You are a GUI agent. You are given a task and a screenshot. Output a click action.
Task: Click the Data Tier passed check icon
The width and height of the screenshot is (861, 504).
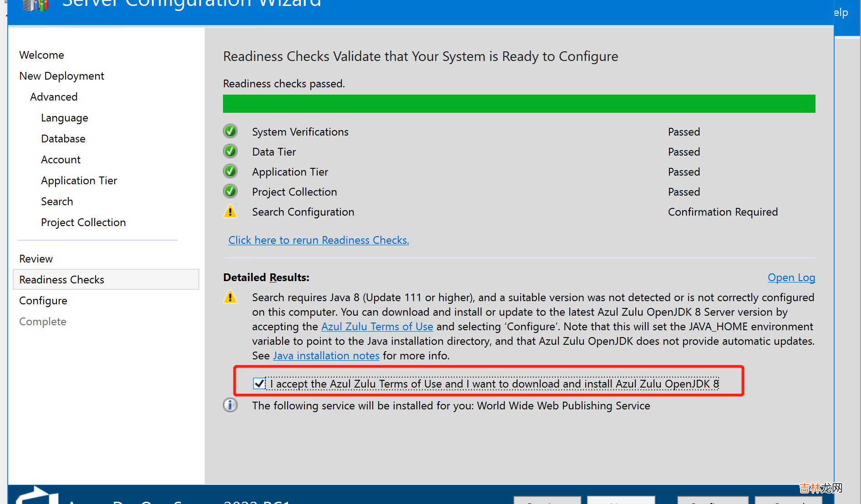point(230,151)
